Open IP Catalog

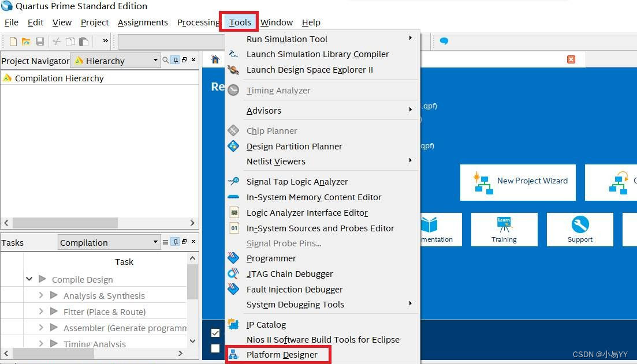point(323,324)
